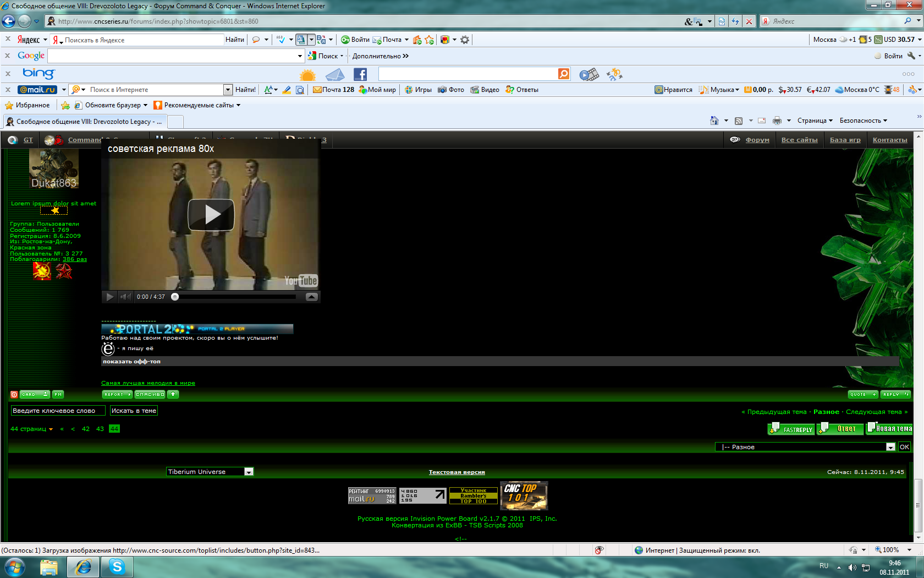Screen dimensions: 924x578
Task: Click the Stop loading red X button
Action: [x=749, y=21]
